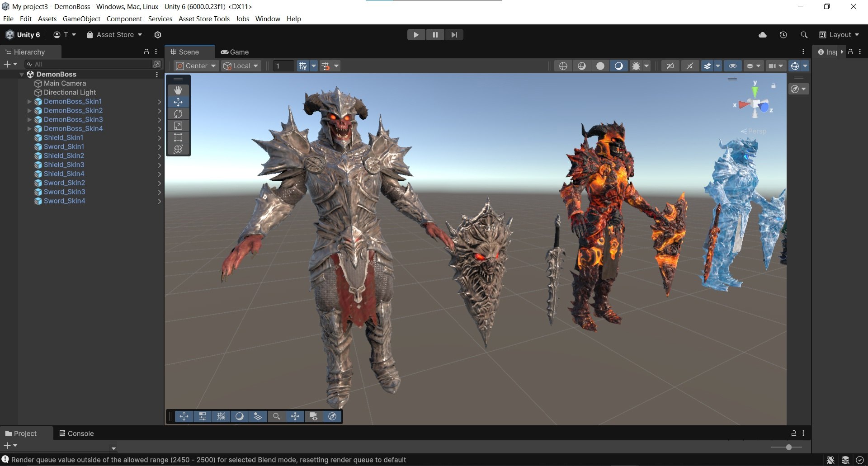
Task: Click the draw modes overlay button
Action: [240, 416]
